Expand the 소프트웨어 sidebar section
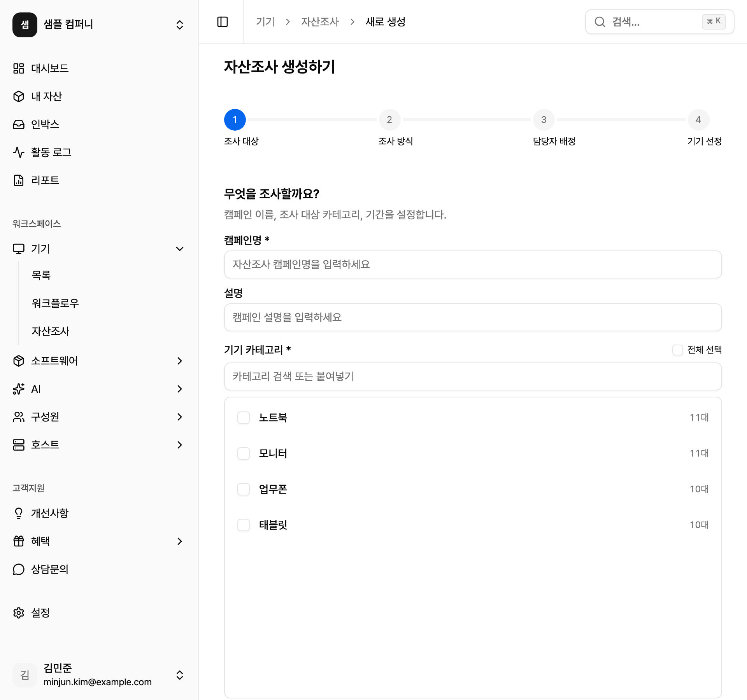 (179, 361)
